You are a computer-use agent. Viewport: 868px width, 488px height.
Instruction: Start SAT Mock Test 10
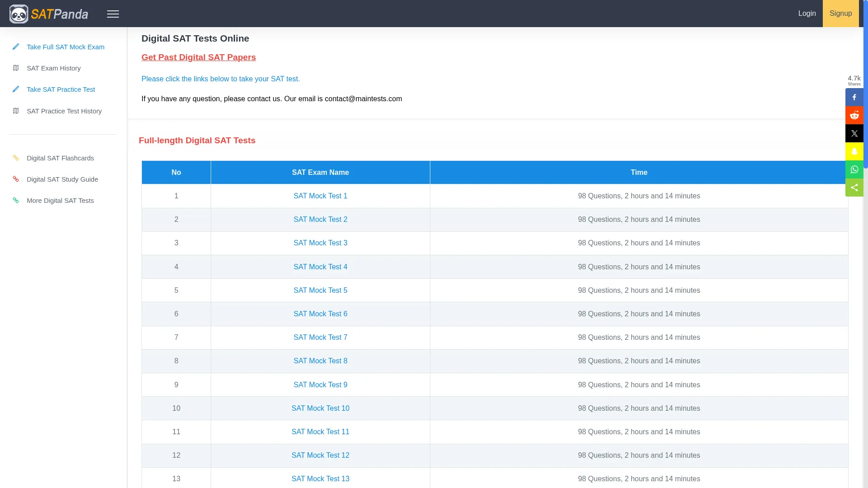click(321, 408)
